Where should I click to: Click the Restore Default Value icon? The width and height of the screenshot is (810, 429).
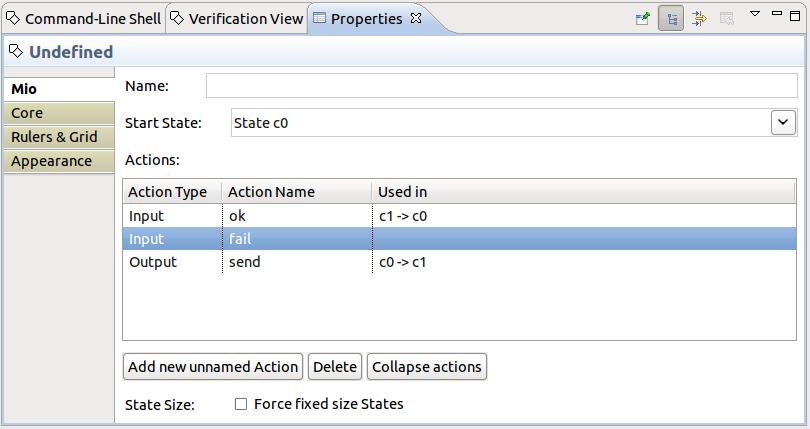(726, 18)
